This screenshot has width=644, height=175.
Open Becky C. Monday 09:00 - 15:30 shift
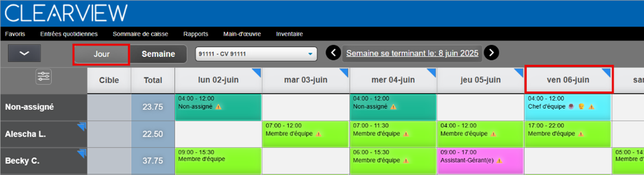(218, 160)
